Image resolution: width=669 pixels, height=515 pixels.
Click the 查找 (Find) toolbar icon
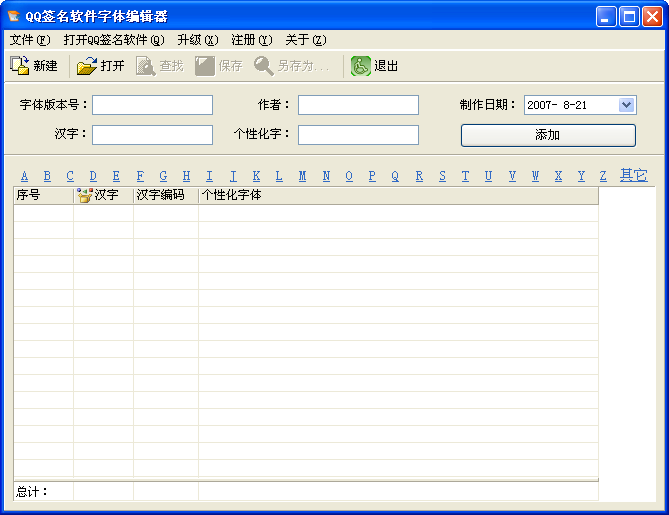pyautogui.click(x=145, y=66)
